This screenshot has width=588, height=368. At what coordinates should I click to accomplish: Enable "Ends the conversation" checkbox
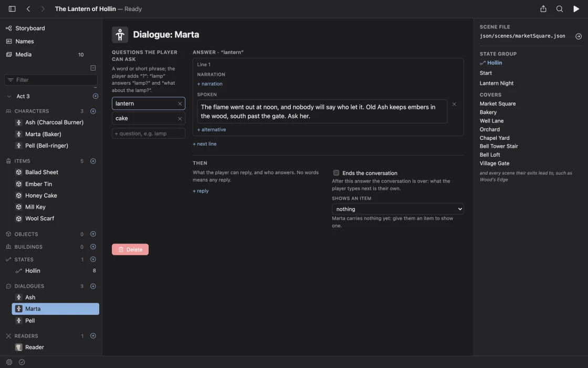pos(336,173)
